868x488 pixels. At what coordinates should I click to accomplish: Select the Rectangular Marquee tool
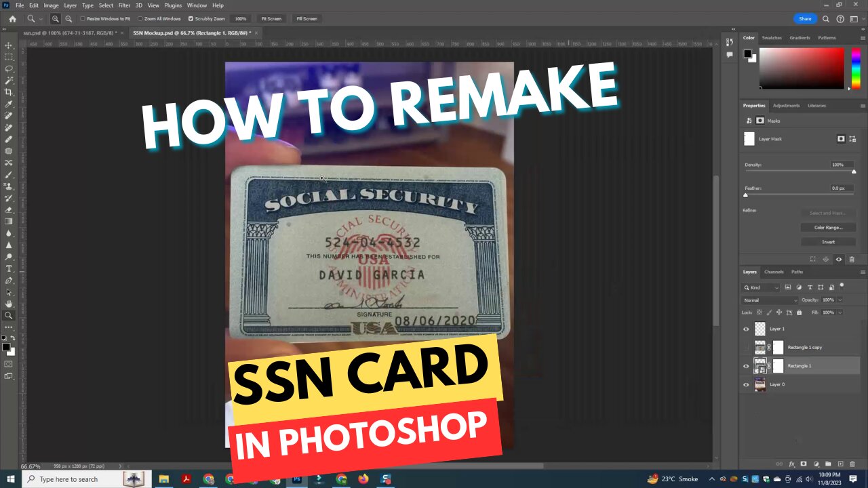9,57
